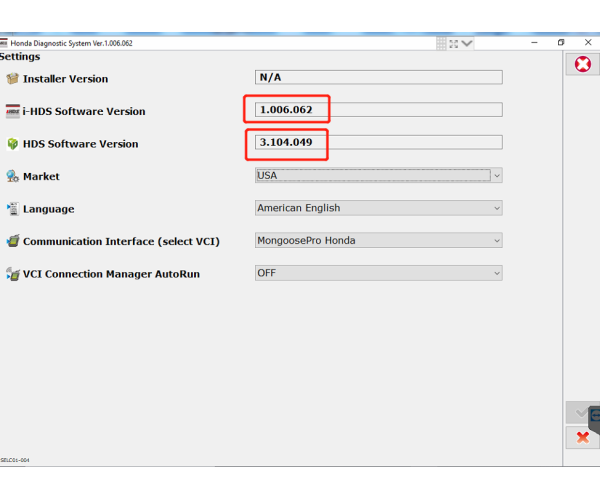The width and height of the screenshot is (600, 500).
Task: Click the Market globe icon
Action: click(12, 176)
